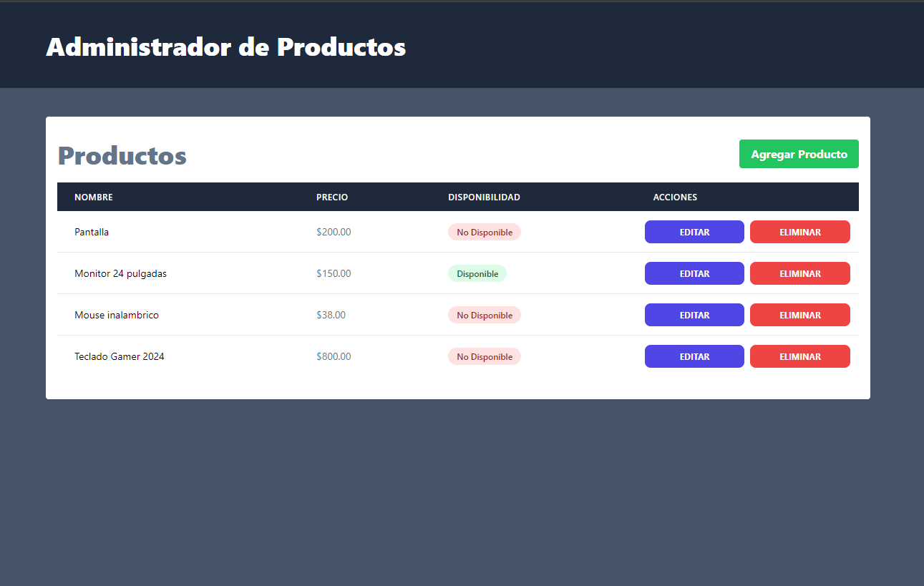Screen dimensions: 924x586
Task: Select the Monitor 24 pulgadas name cell
Action: click(120, 273)
